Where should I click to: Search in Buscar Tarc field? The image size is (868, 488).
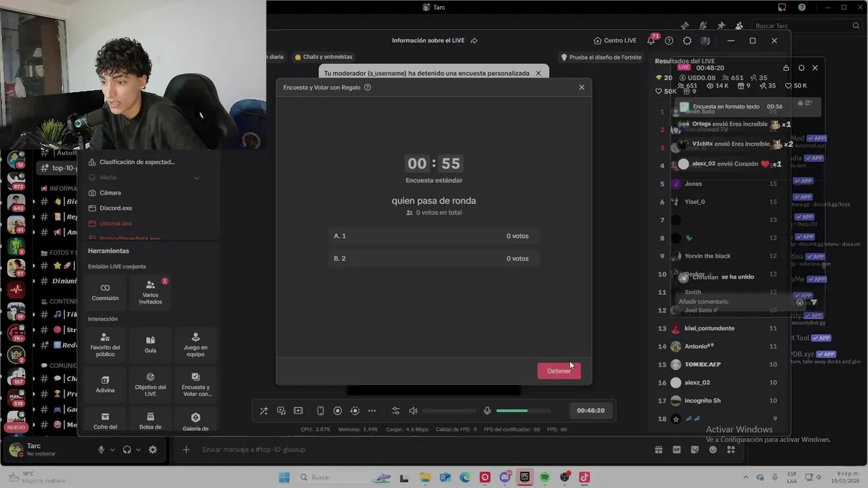pyautogui.click(x=806, y=26)
